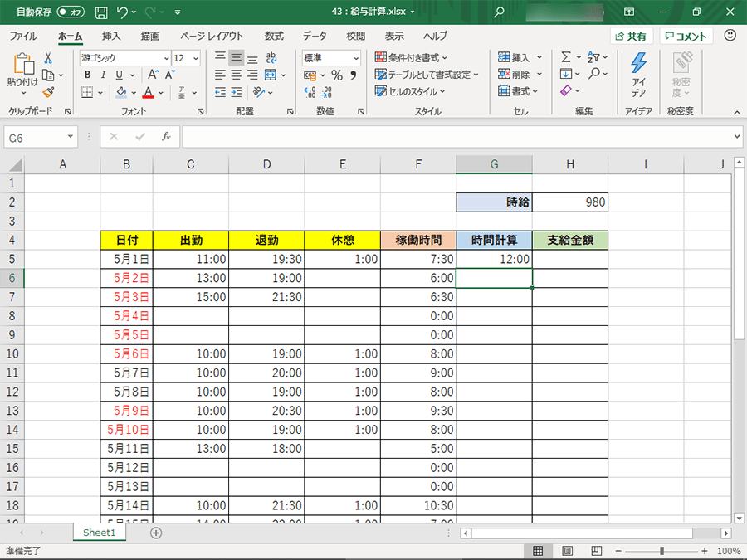
Task: Toggle italic formatting
Action: point(102,75)
